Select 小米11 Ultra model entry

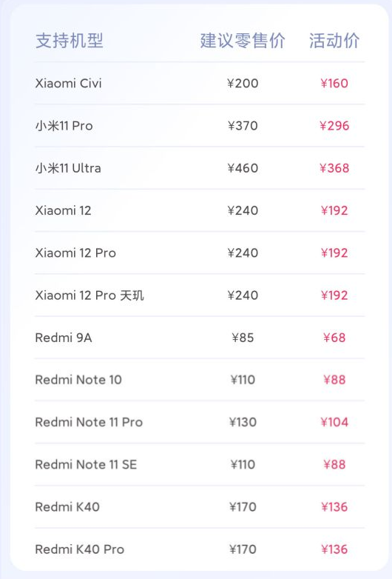click(x=68, y=168)
